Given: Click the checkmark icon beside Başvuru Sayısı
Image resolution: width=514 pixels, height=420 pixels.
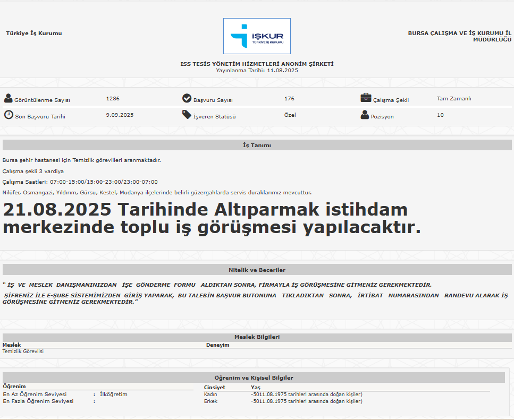Looking at the screenshot, I should [x=187, y=98].
